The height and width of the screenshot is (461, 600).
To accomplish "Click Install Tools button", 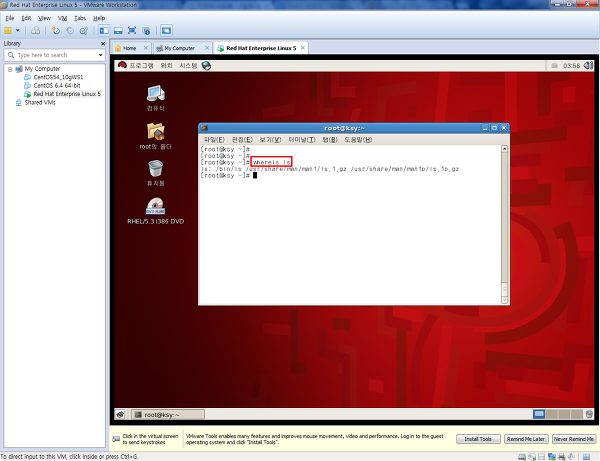I will (478, 439).
